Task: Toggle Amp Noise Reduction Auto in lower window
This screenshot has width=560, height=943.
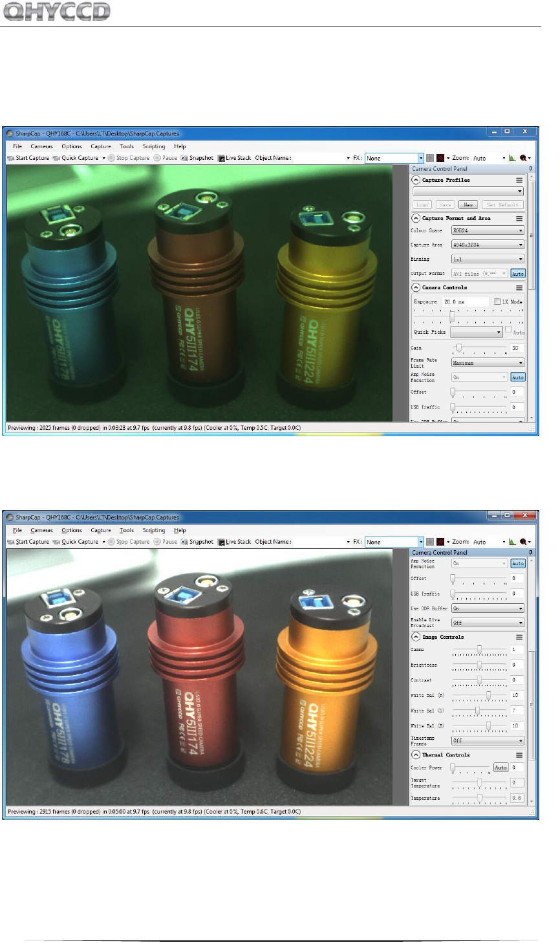Action: [x=518, y=564]
